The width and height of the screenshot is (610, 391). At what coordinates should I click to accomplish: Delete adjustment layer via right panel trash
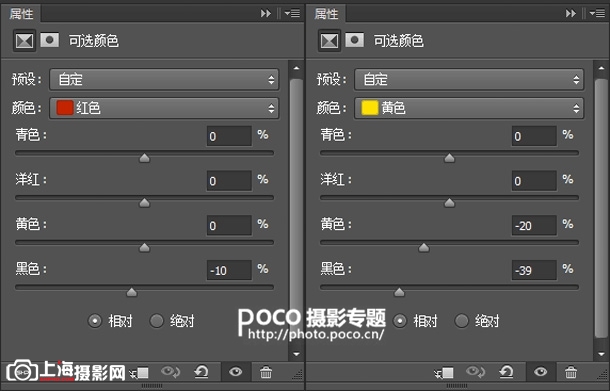pos(571,372)
